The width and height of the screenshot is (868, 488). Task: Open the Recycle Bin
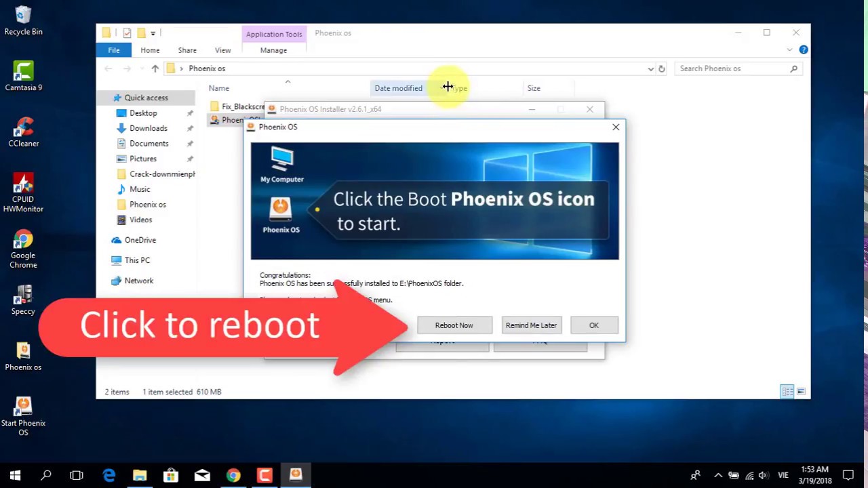coord(23,14)
